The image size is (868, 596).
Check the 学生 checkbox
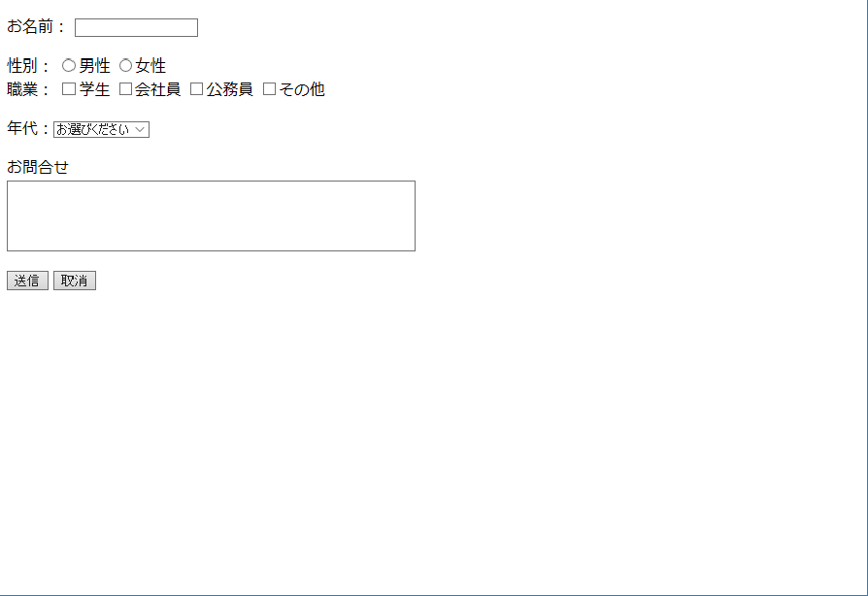[x=69, y=89]
